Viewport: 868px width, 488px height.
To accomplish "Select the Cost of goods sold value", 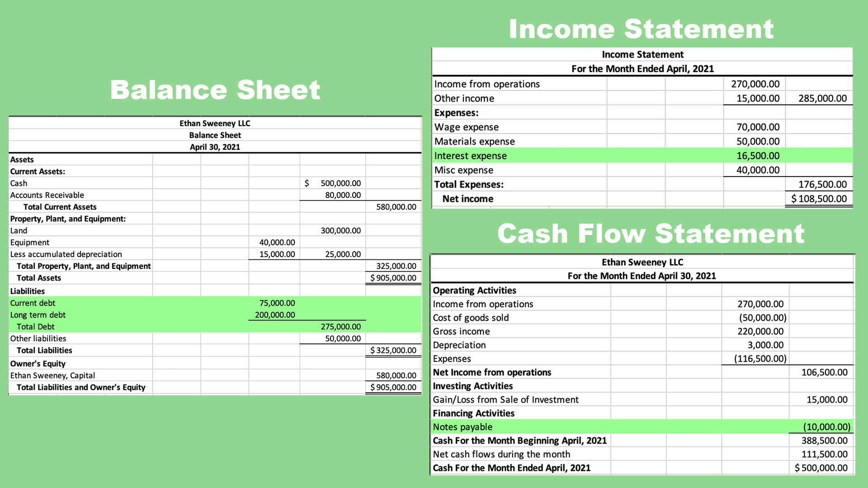I will [763, 318].
